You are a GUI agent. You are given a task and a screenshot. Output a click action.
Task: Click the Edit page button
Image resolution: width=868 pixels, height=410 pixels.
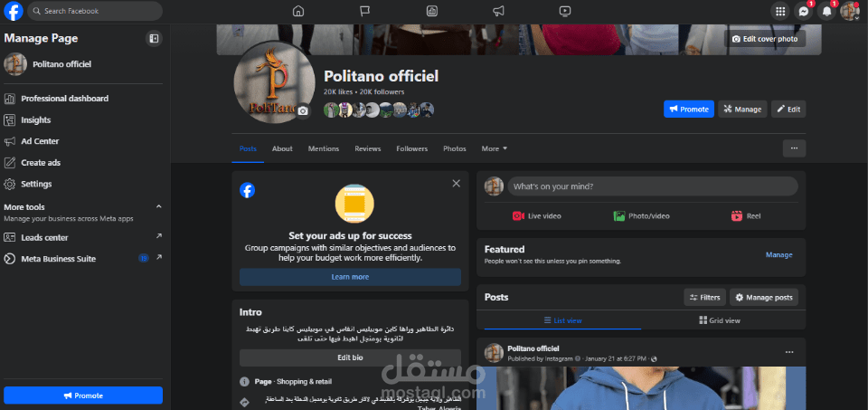click(x=788, y=110)
